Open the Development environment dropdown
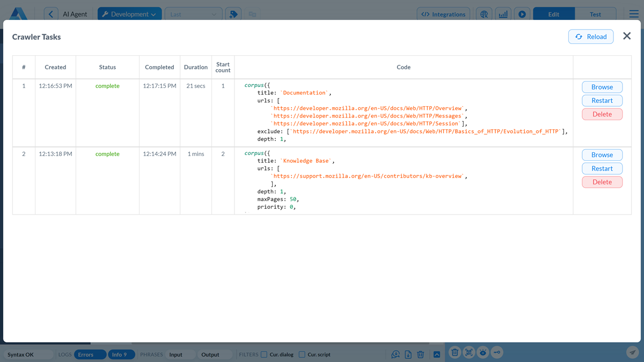This screenshot has height=362, width=644. tap(129, 13)
